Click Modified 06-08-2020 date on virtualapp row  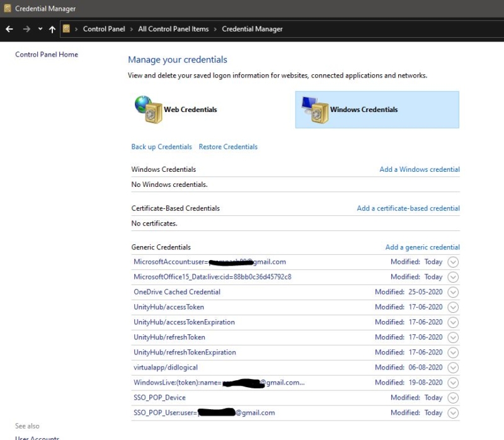(408, 368)
